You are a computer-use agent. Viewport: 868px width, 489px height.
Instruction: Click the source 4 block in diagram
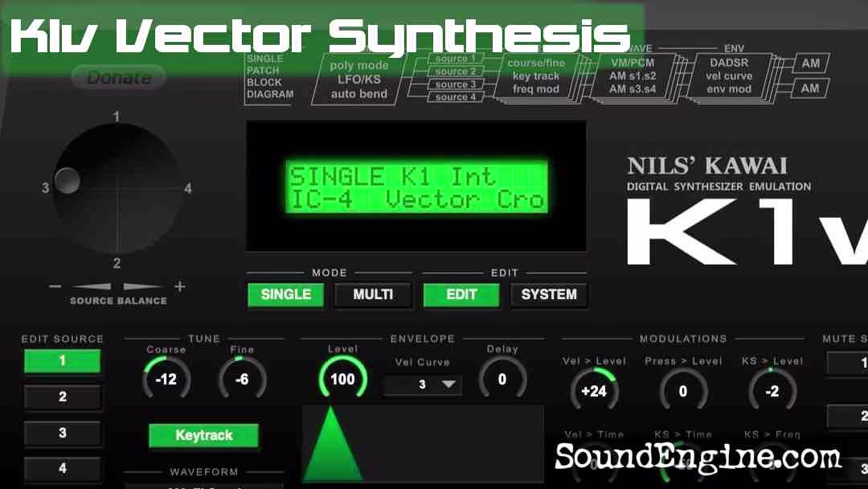click(455, 97)
